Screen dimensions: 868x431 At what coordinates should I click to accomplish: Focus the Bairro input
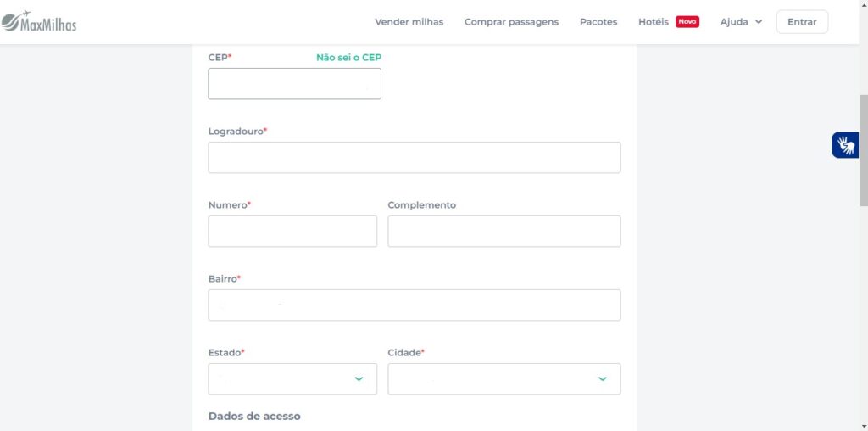tap(414, 305)
